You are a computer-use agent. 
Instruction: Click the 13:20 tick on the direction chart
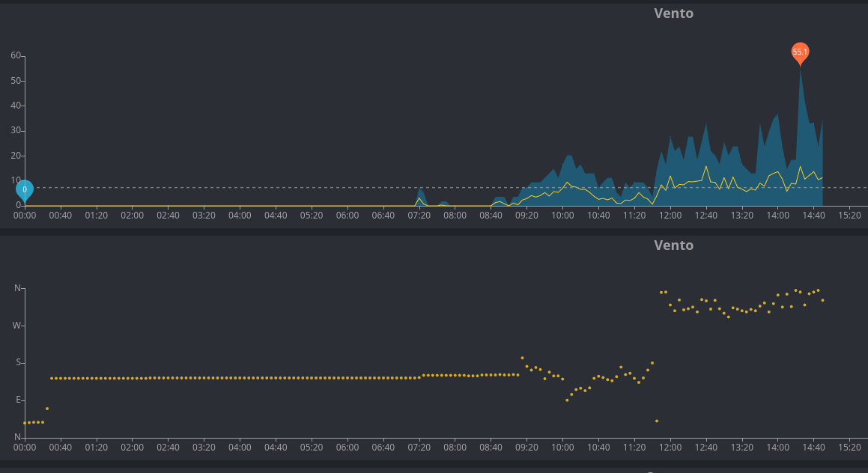click(741, 447)
